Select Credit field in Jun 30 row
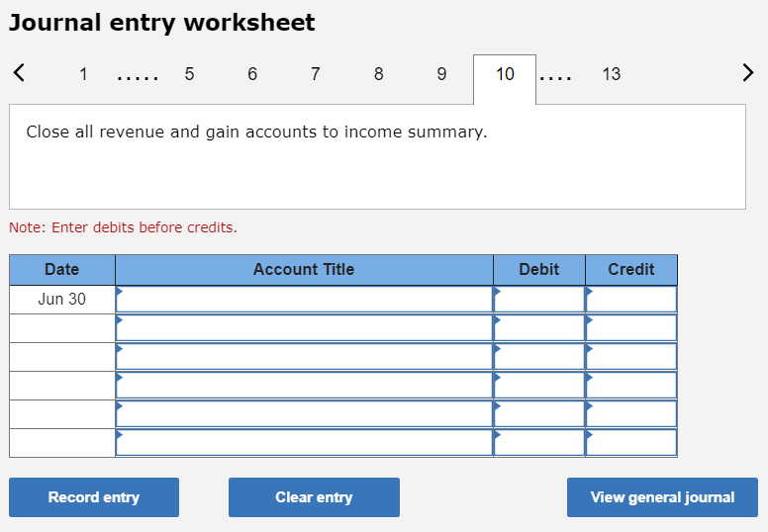 [x=631, y=299]
